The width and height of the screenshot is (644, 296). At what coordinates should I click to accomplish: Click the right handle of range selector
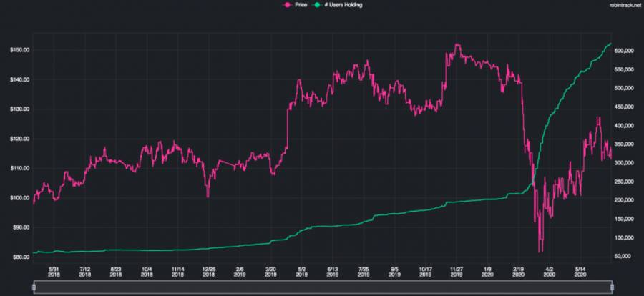(612, 286)
